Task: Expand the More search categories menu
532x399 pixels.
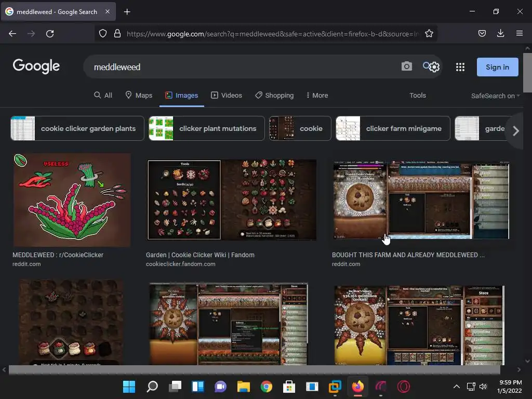Action: click(317, 96)
